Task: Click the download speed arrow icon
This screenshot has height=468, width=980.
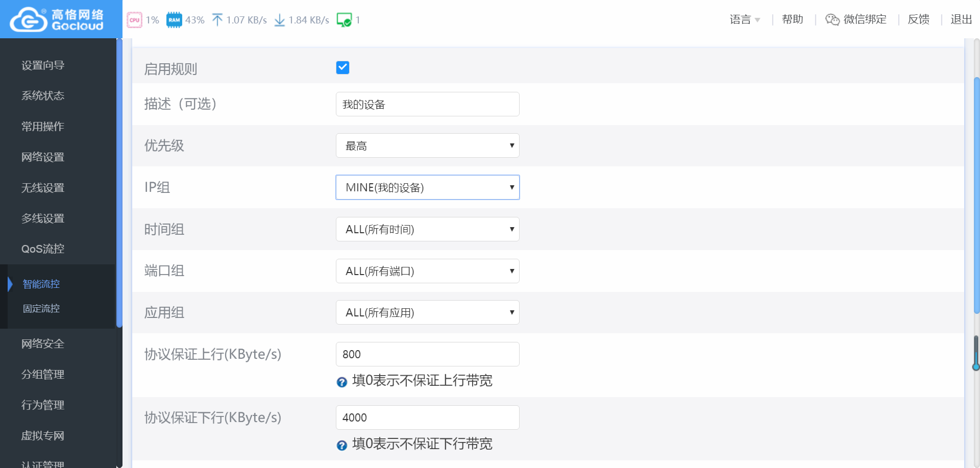Action: (x=280, y=20)
